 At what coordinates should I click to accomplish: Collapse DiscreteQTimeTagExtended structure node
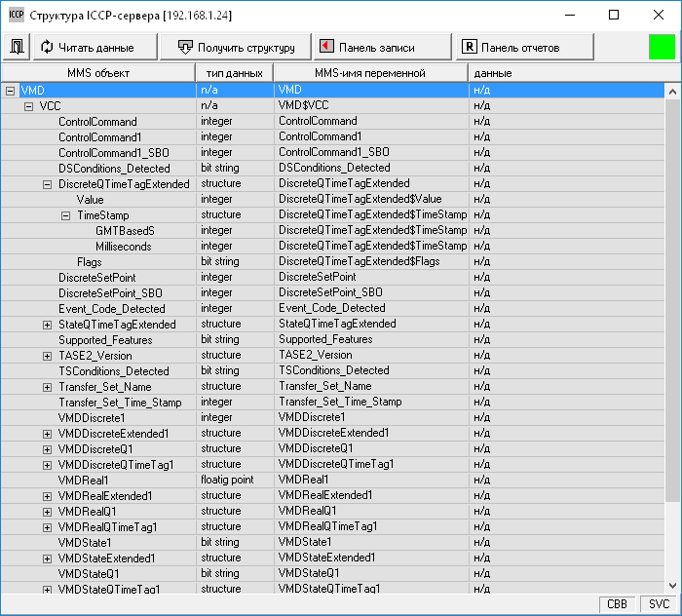[x=47, y=183]
